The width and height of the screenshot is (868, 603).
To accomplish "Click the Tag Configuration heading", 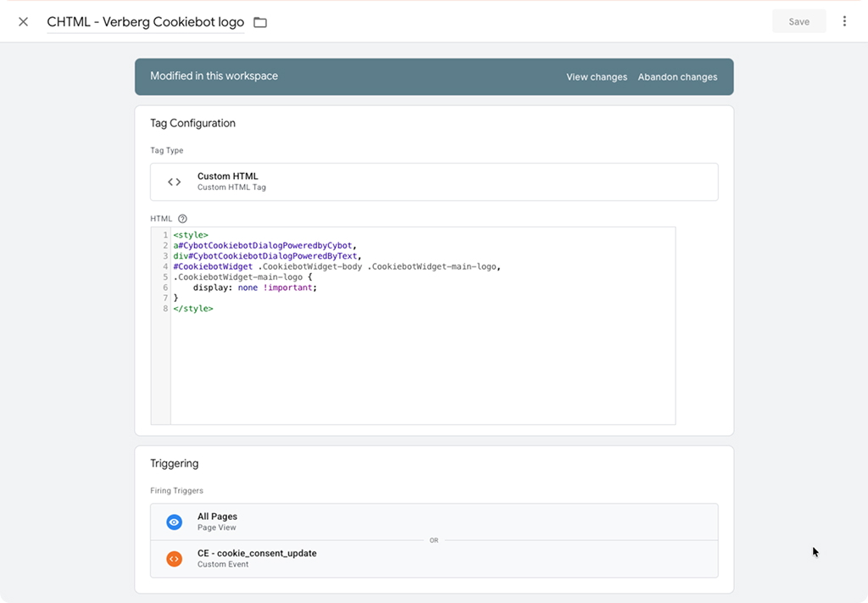I will [x=192, y=123].
